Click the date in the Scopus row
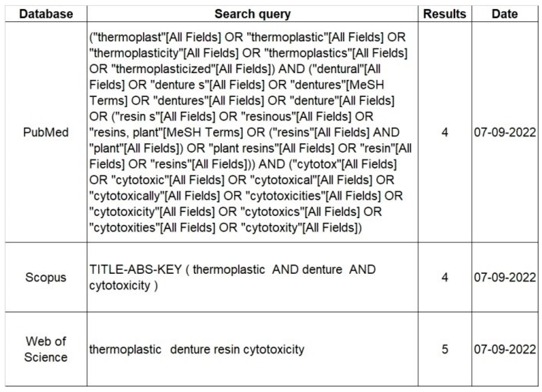The image size is (542, 392). coord(505,277)
